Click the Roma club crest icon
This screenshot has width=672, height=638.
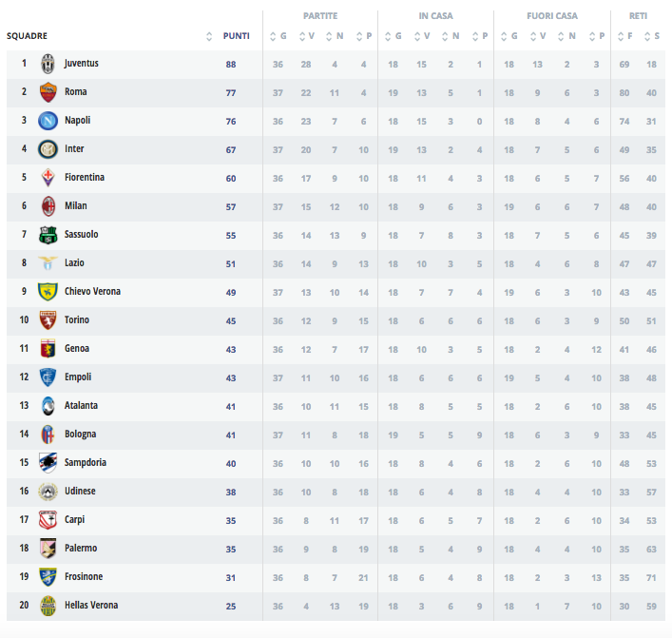(x=48, y=92)
